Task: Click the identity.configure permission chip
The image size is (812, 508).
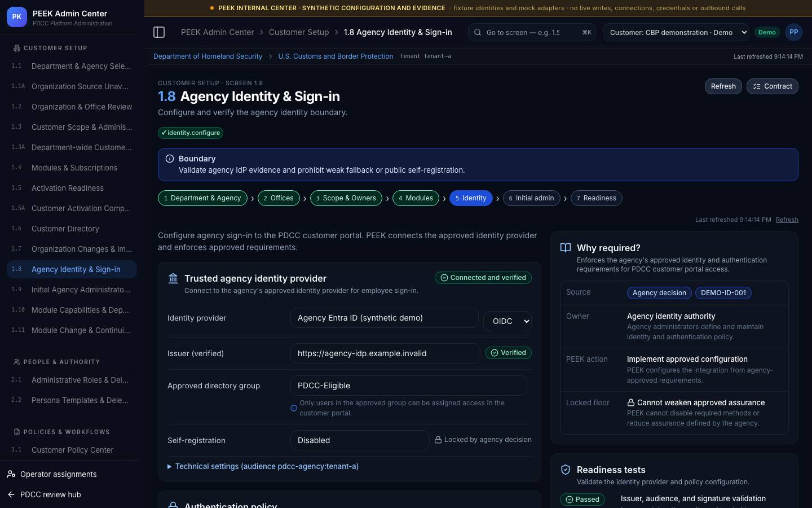Action: point(191,133)
